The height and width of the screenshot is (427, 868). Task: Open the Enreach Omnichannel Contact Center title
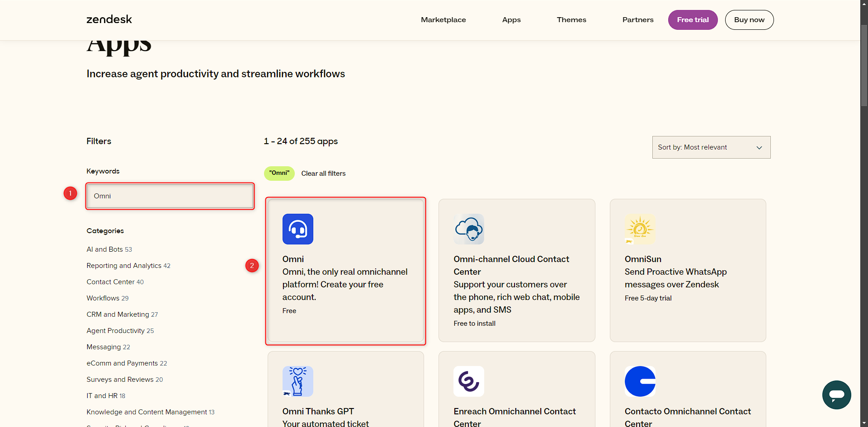pos(514,417)
